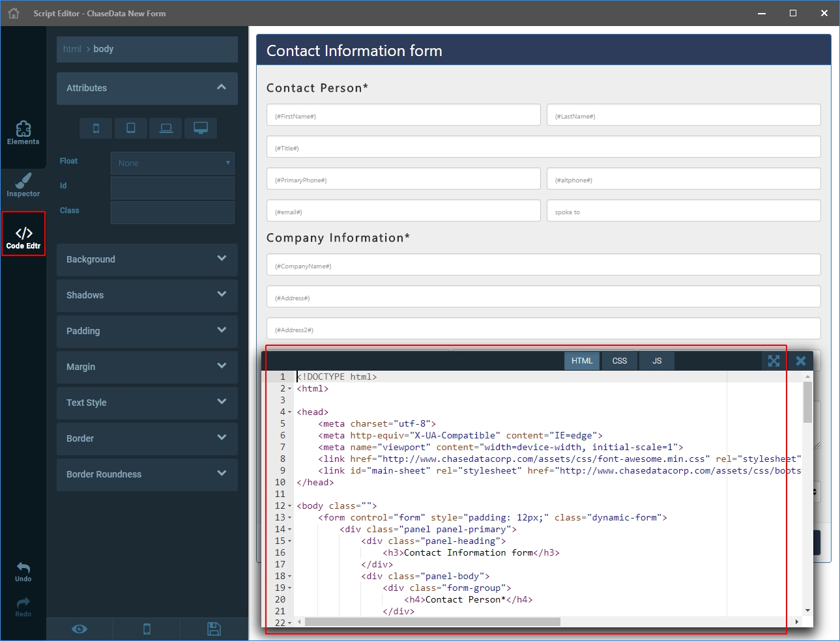Click the DOCTYPE line in code
Image resolution: width=840 pixels, height=641 pixels.
[337, 377]
